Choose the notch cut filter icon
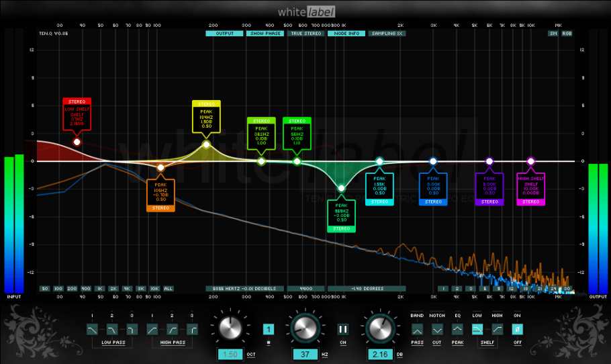 [437, 330]
